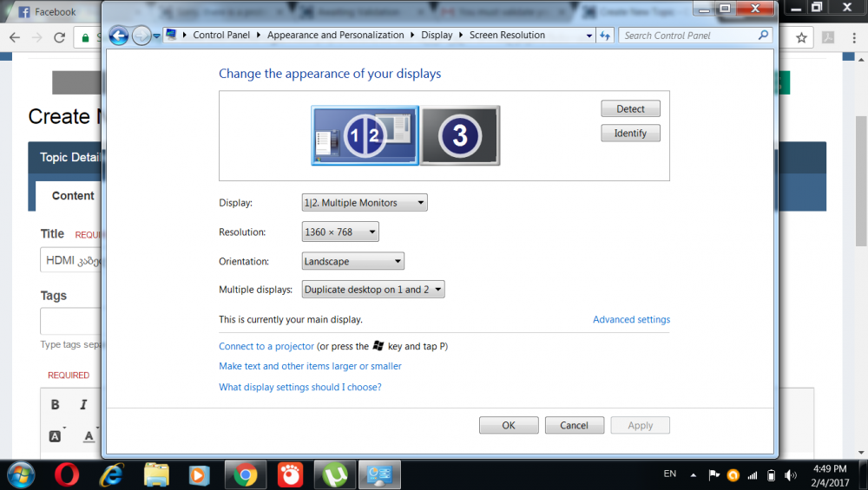Expand the Orientation Landscape dropdown
868x490 pixels.
pos(353,261)
